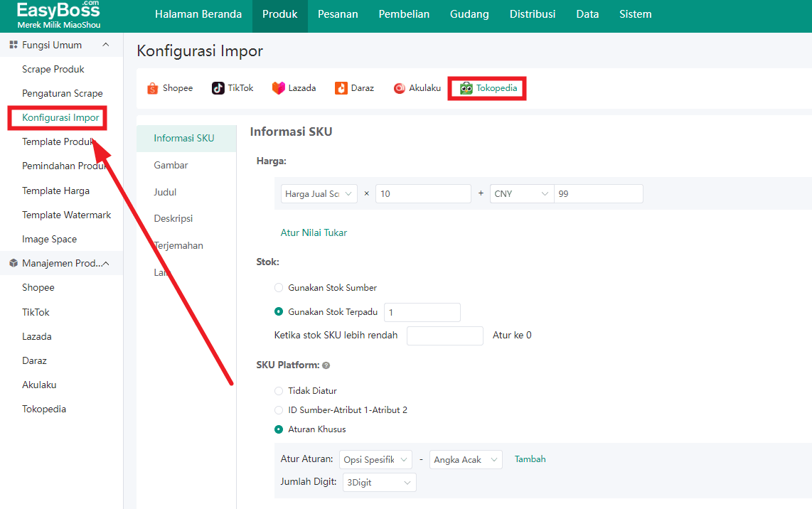Open Template Produk in the sidebar

[58, 142]
